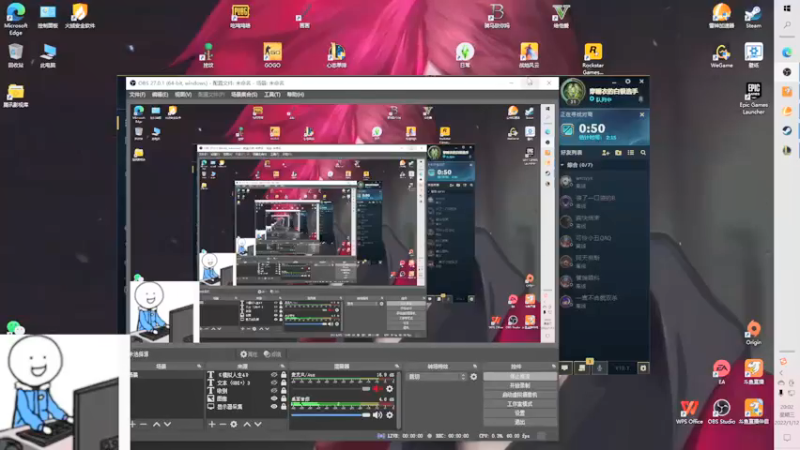The width and height of the screenshot is (800, 450).
Task: Cancel queue with X beside 0:50 timer
Action: coord(642,115)
